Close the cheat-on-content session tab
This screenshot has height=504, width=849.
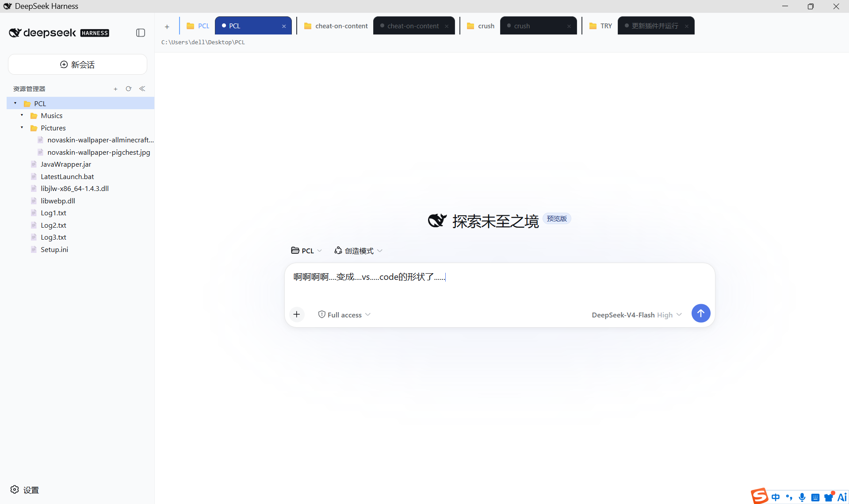pyautogui.click(x=447, y=26)
